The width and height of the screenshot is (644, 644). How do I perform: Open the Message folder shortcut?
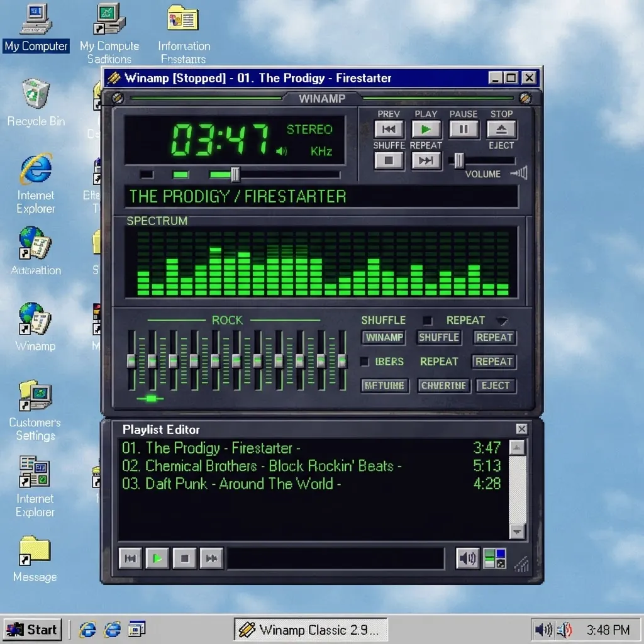click(x=35, y=559)
